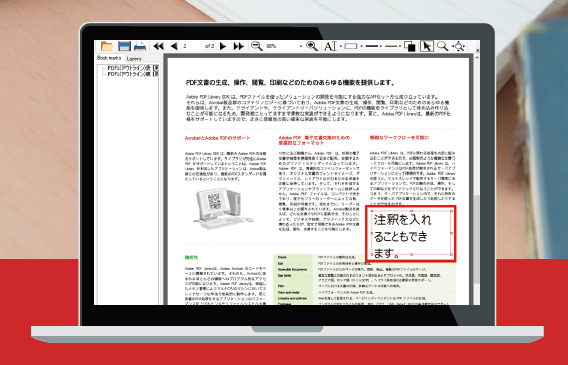Activate the arrow selection tool
The image size is (568, 365).
click(427, 46)
